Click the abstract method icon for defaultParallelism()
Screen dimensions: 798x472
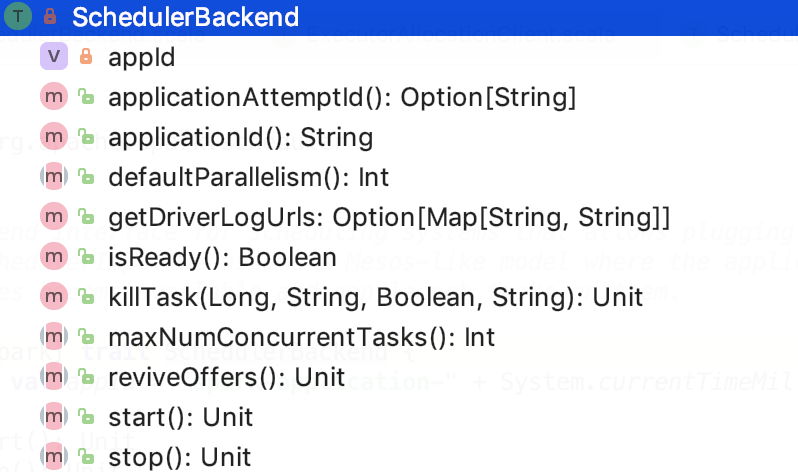(x=54, y=176)
